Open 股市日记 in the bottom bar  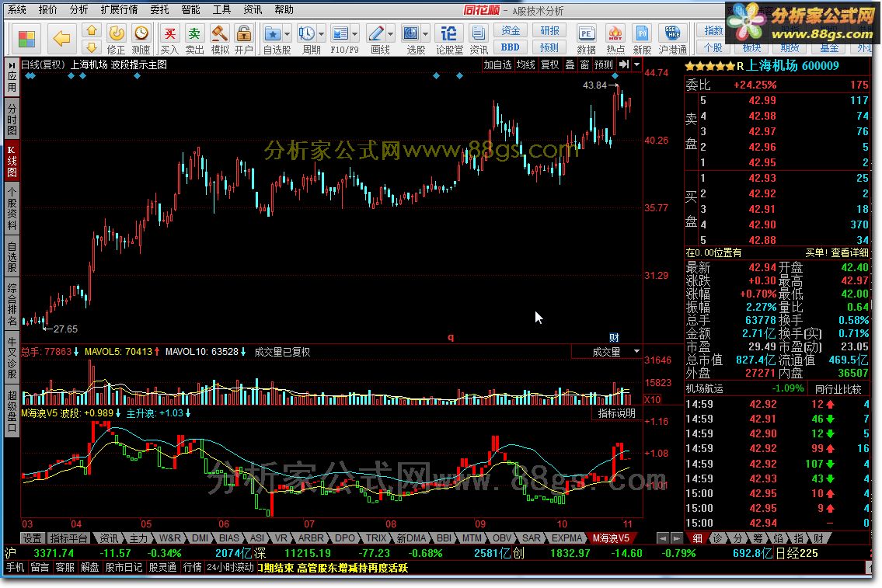pos(124,567)
